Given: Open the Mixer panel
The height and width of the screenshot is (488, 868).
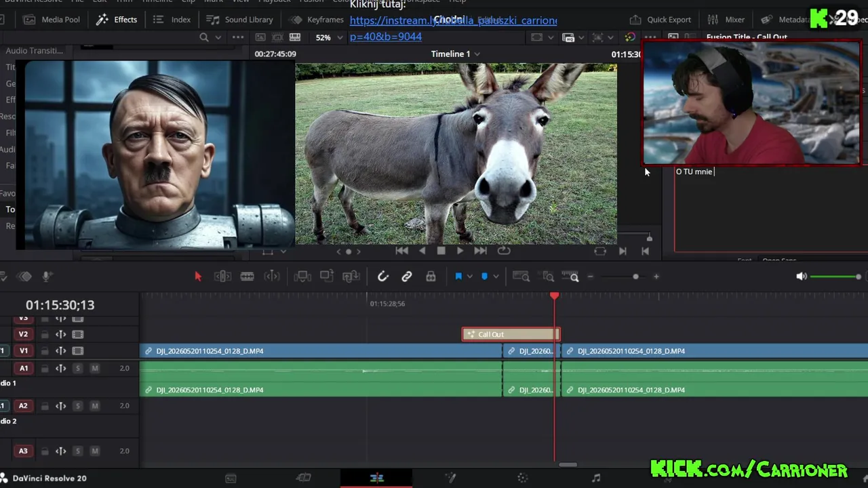Looking at the screenshot, I should [726, 20].
